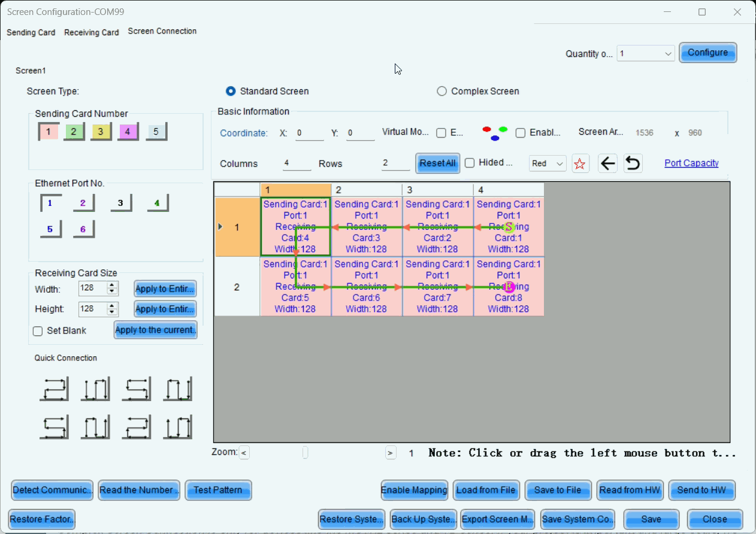Choose the last Quick Connection pattern in bottom row
The width and height of the screenshot is (756, 534).
[x=178, y=427]
